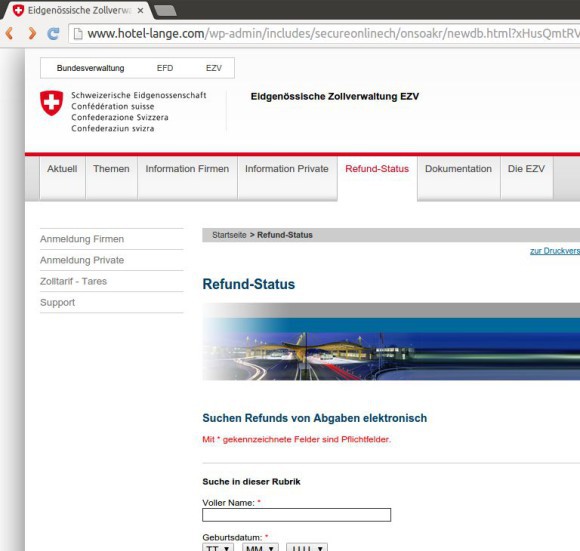Click the Swiss shield logo

click(51, 103)
